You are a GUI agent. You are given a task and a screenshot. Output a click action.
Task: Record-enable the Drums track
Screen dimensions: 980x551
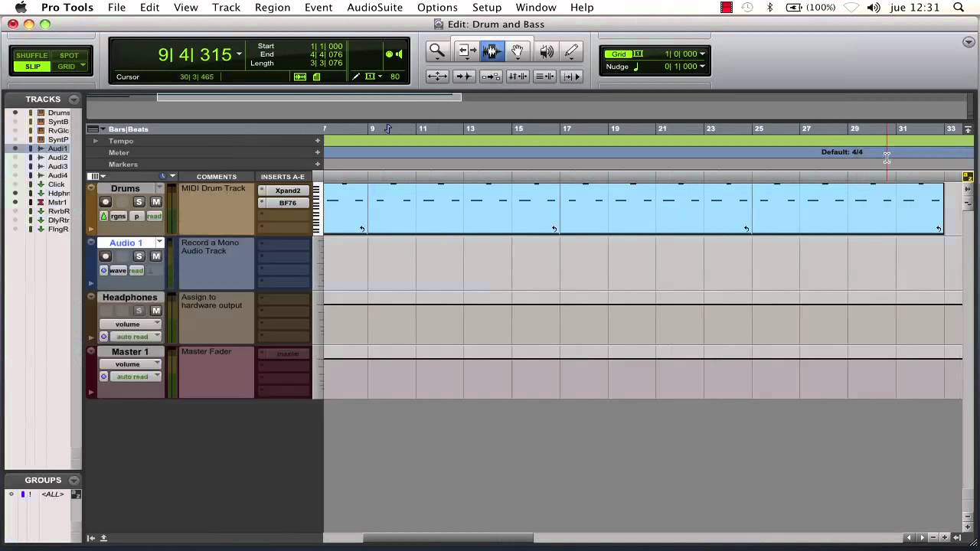[106, 202]
